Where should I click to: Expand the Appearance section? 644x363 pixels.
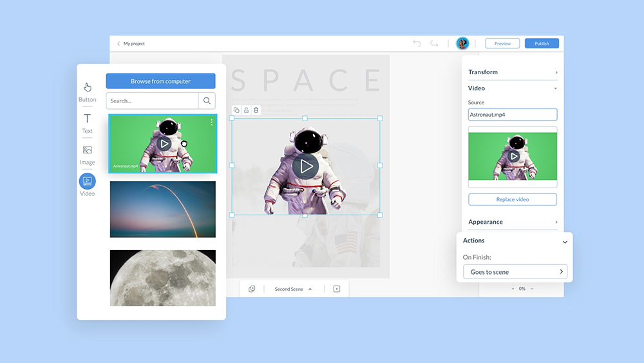pyautogui.click(x=513, y=222)
